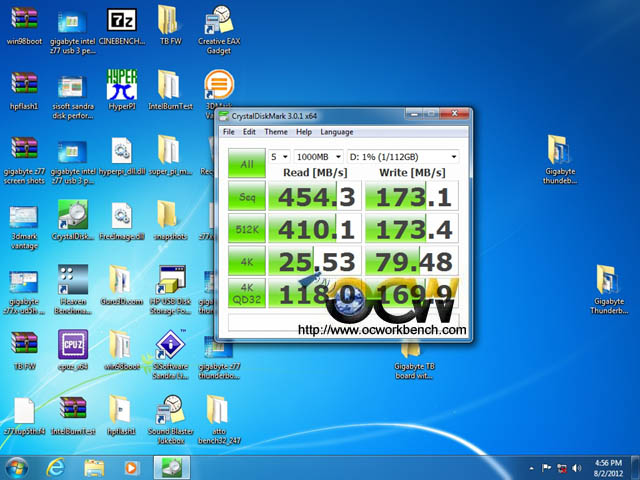Image resolution: width=640 pixels, height=480 pixels.
Task: Start the 512K random test
Action: [x=247, y=228]
